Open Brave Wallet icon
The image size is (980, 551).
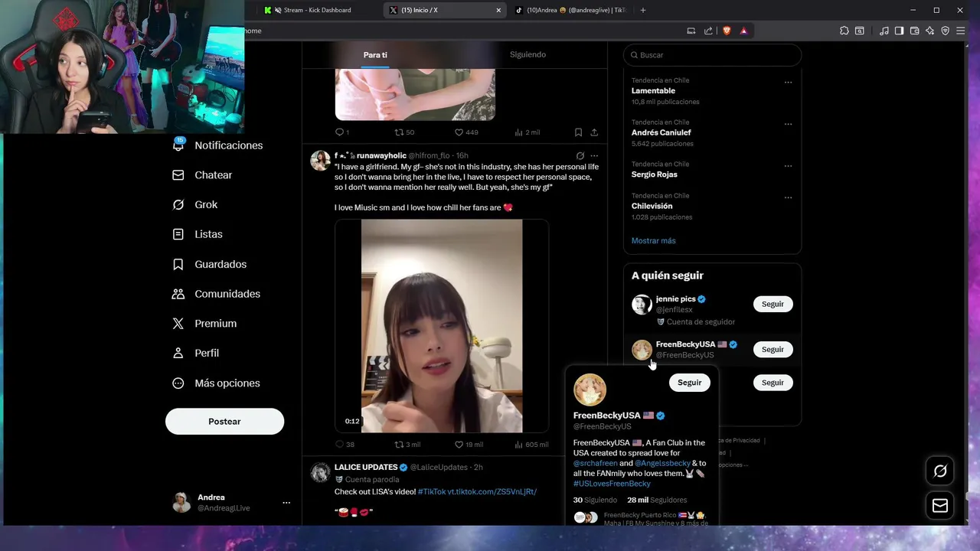click(x=914, y=31)
